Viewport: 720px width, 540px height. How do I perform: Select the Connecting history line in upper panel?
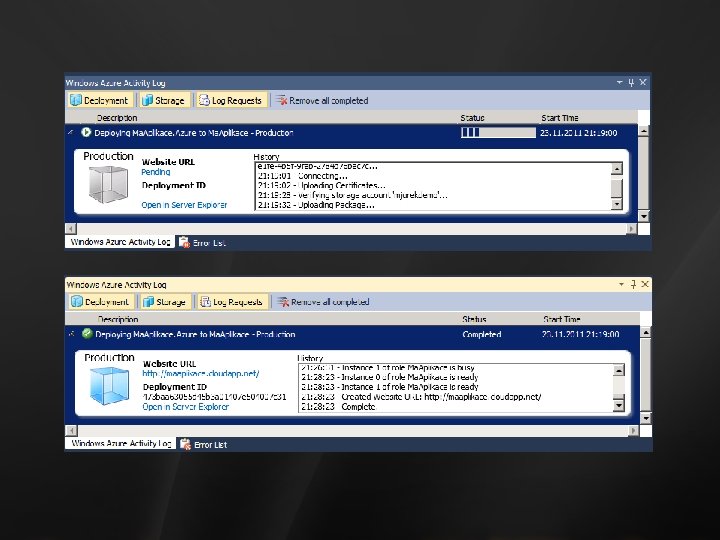[x=303, y=176]
